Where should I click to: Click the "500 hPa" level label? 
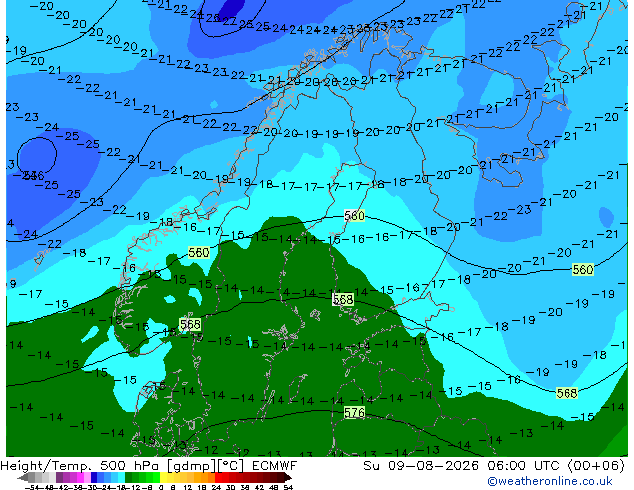[x=131, y=466]
